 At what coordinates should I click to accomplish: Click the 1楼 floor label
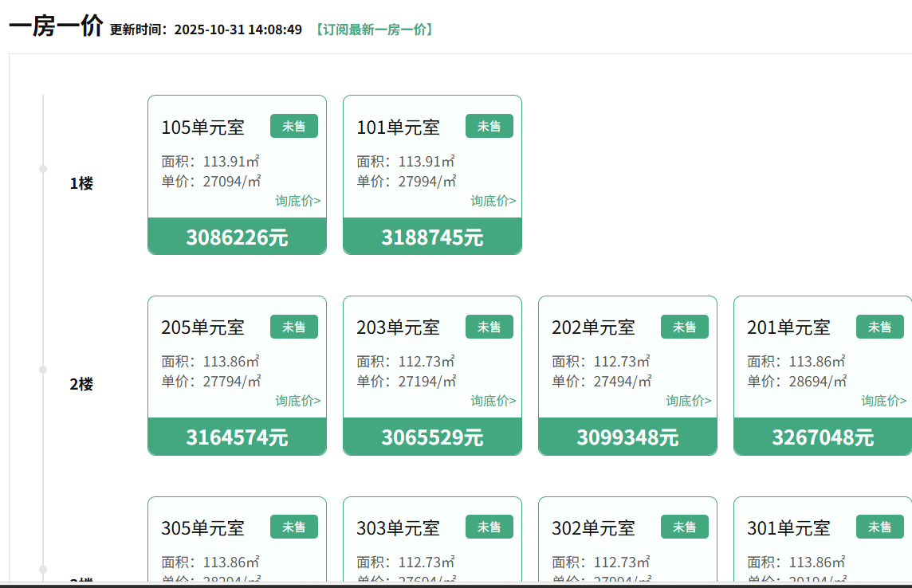pos(81,183)
